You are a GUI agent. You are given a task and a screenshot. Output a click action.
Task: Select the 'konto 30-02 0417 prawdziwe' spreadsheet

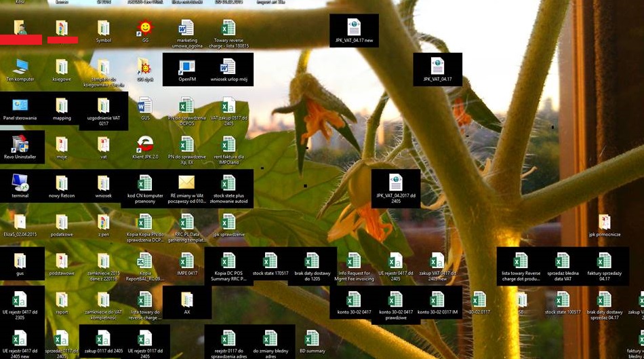(x=396, y=299)
